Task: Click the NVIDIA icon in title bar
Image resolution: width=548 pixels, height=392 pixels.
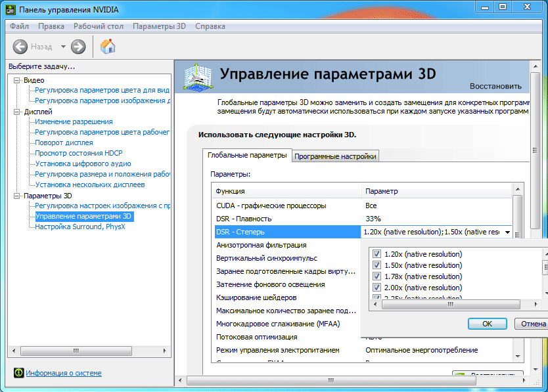Action: coord(11,9)
